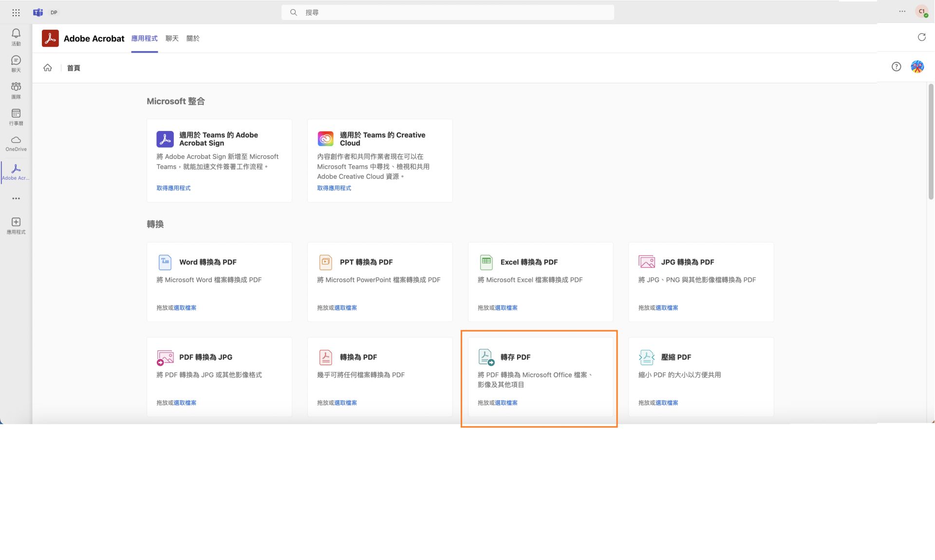Reload the app with refresh icon

pos(921,37)
